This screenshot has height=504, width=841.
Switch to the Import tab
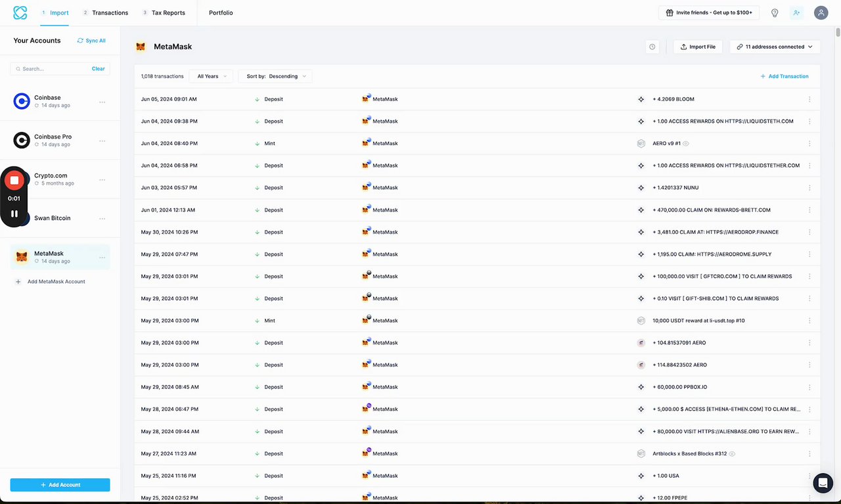pyautogui.click(x=55, y=12)
